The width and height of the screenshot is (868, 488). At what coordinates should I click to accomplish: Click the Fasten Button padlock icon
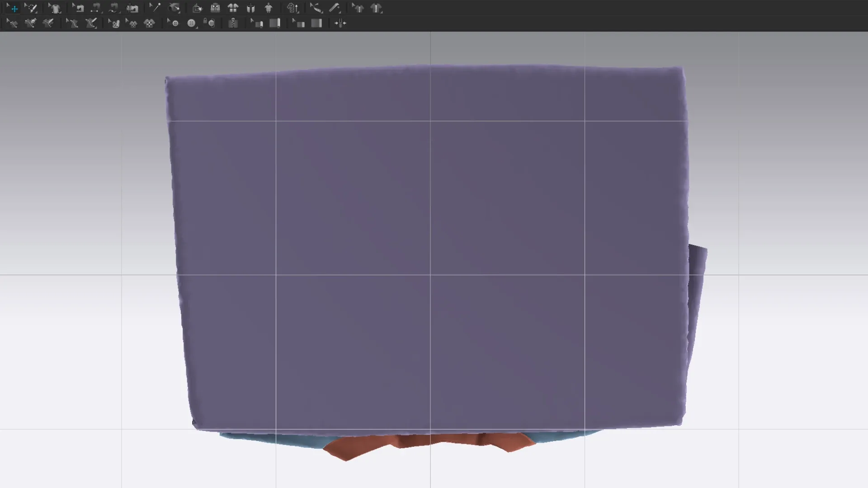pos(209,23)
